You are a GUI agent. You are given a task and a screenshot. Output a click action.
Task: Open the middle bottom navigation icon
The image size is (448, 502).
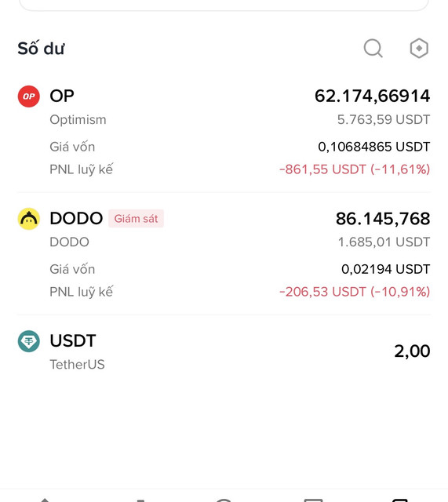224,500
